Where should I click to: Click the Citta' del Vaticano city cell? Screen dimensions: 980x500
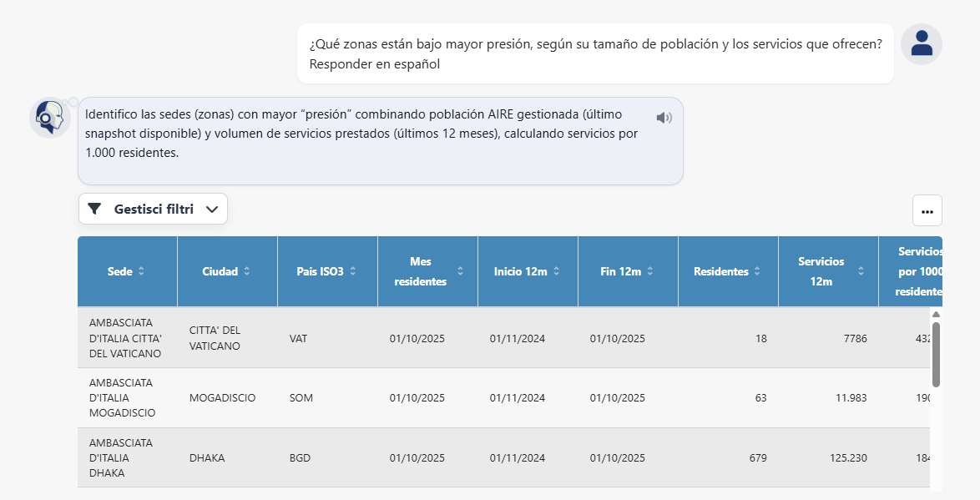[215, 338]
